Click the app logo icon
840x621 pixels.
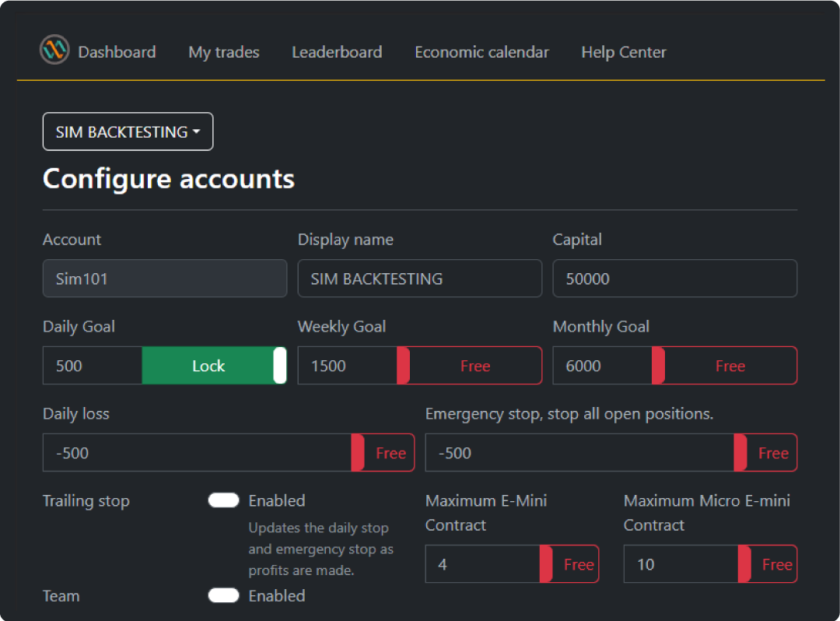tap(54, 50)
